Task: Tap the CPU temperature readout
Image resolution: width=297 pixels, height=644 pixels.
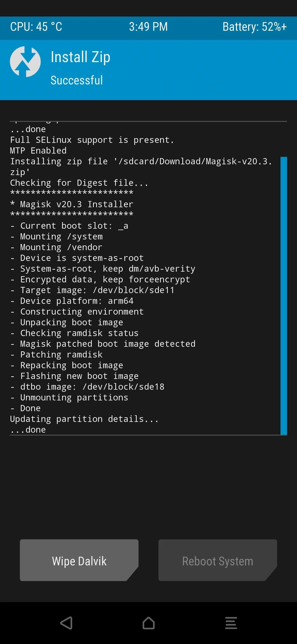Action: click(x=36, y=27)
